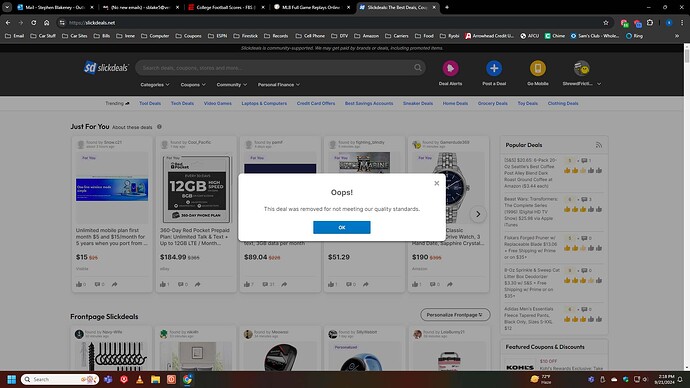
Task: Open Tech Deals trending link
Action: click(x=182, y=103)
